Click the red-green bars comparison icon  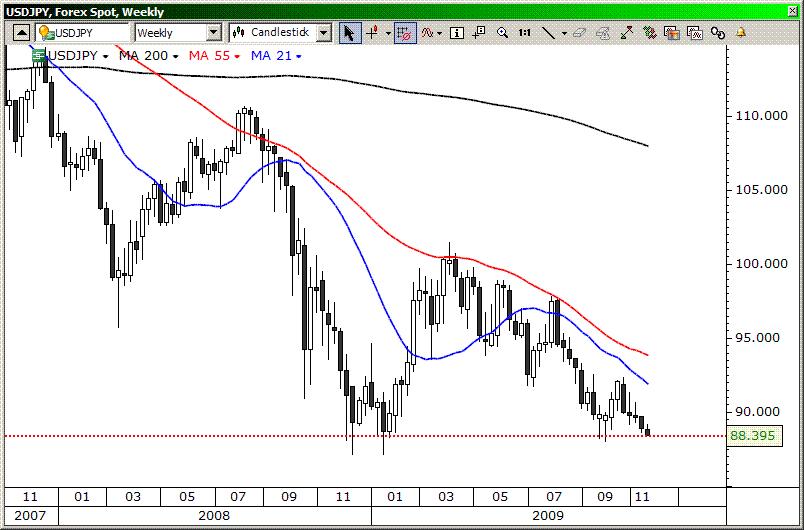click(650, 33)
